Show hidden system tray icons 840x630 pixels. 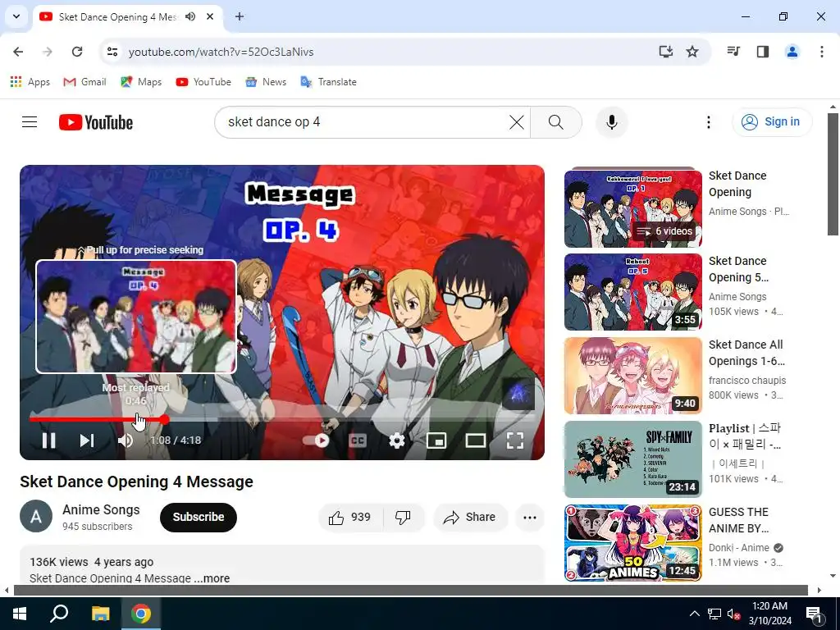click(x=694, y=614)
